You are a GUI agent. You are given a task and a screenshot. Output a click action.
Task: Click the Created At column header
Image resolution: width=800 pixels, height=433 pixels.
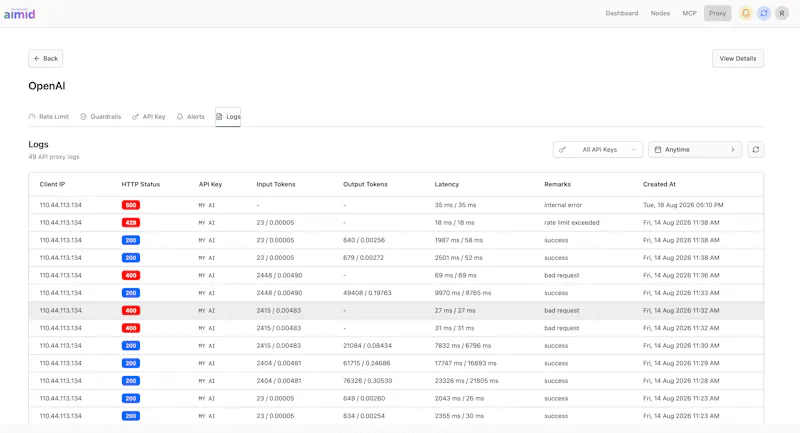[x=660, y=185]
